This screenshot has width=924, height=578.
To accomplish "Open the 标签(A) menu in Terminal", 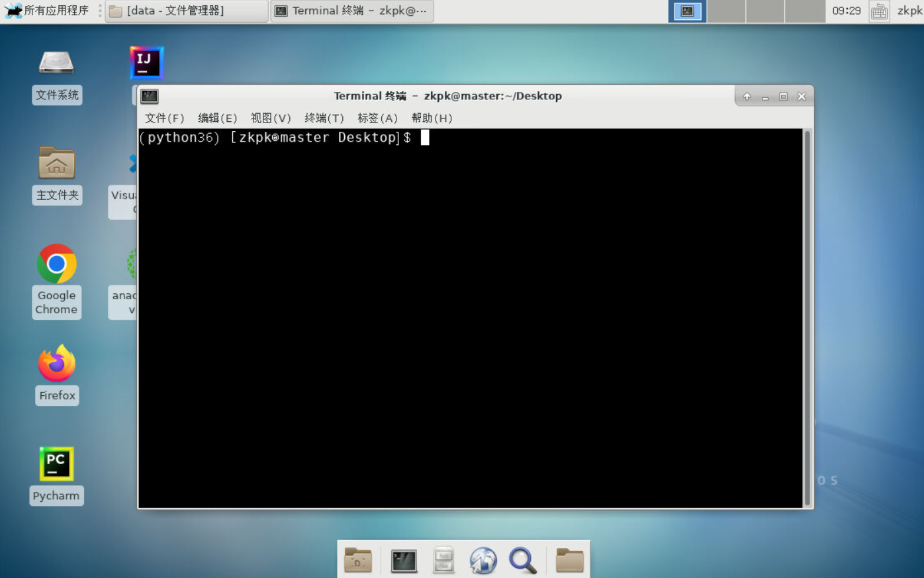I will pyautogui.click(x=377, y=118).
